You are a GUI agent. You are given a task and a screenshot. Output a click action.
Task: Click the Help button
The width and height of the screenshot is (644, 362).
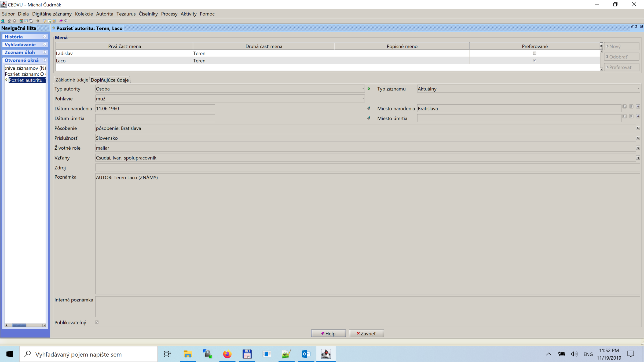click(328, 333)
